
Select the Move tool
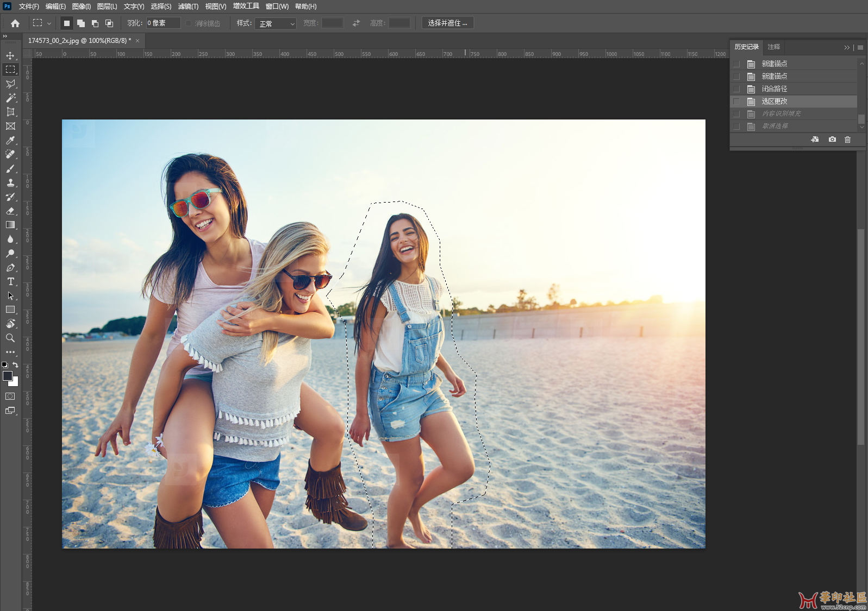tap(10, 55)
